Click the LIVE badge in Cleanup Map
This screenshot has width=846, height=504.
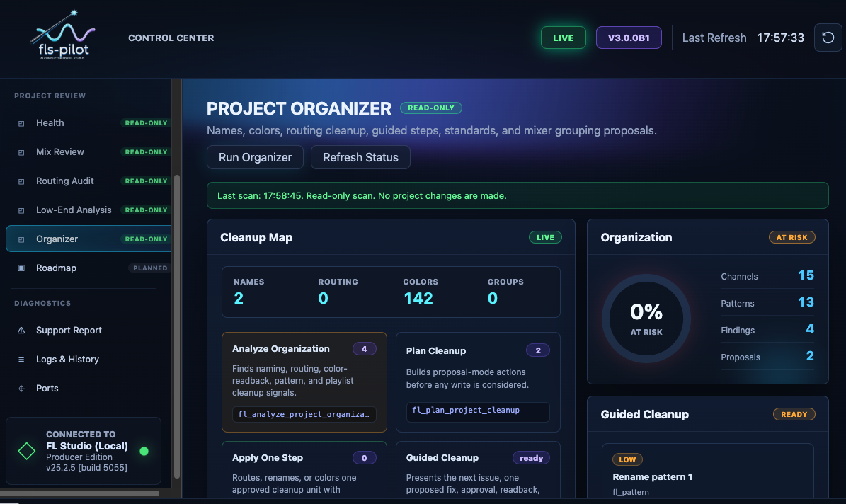tap(545, 237)
